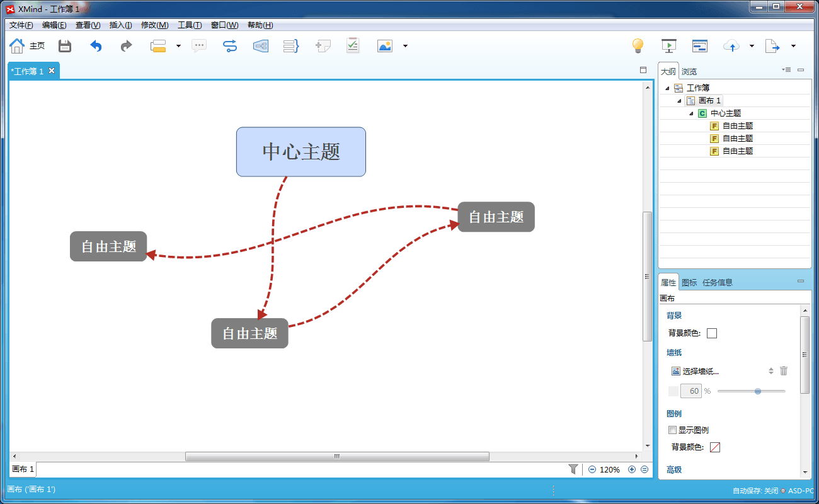
Task: Enable the 显示图例 checkbox
Action: point(673,430)
